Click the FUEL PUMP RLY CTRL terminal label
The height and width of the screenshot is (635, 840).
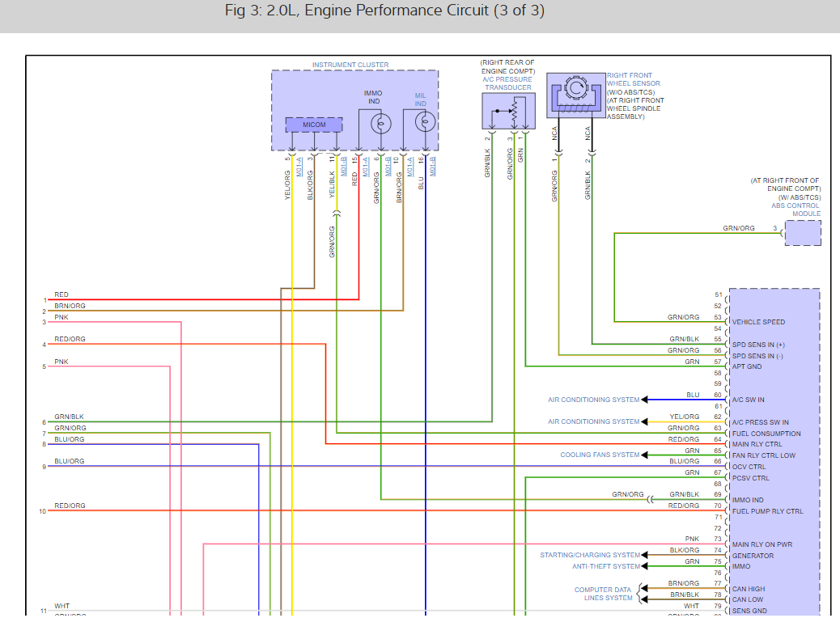(x=768, y=511)
